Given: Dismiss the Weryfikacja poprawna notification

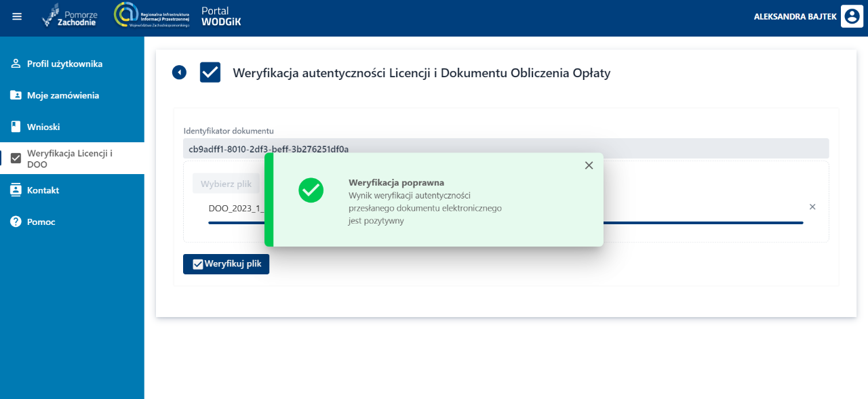Looking at the screenshot, I should click(x=589, y=165).
